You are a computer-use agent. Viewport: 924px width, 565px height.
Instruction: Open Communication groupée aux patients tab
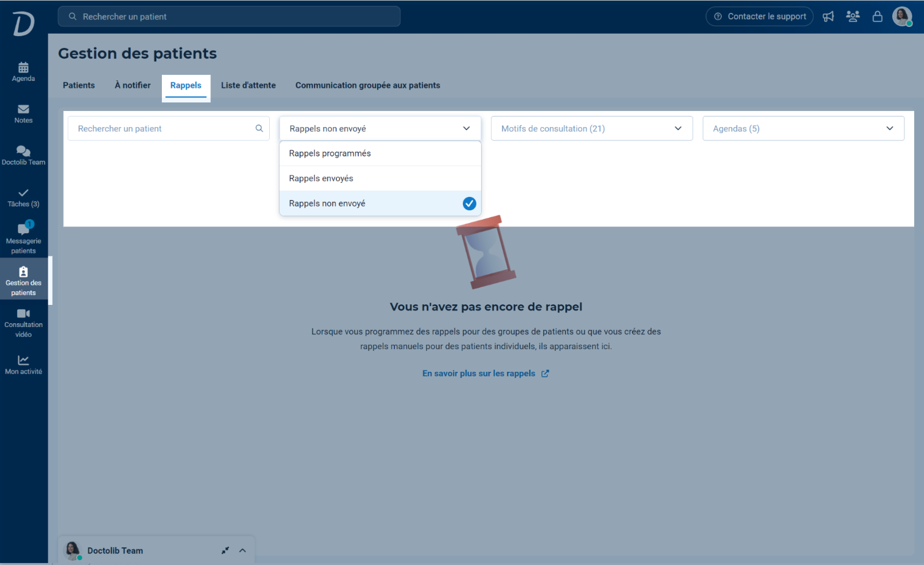click(x=368, y=85)
